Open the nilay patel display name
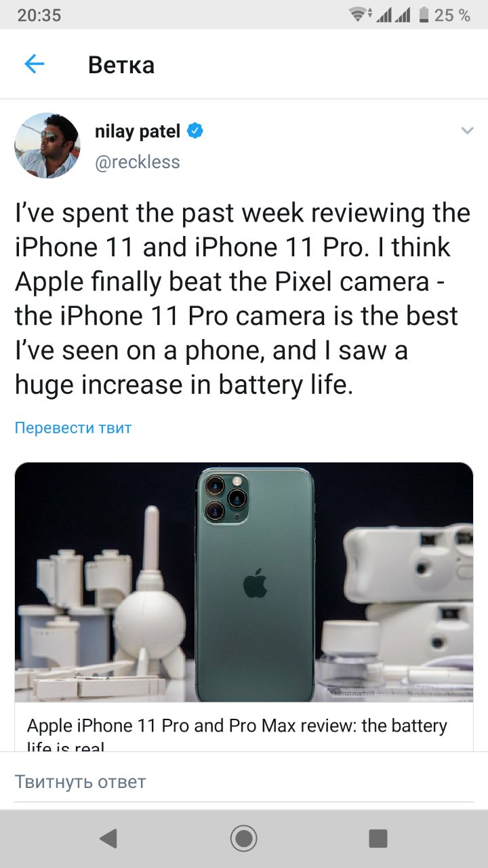This screenshot has width=488, height=868. point(138,132)
